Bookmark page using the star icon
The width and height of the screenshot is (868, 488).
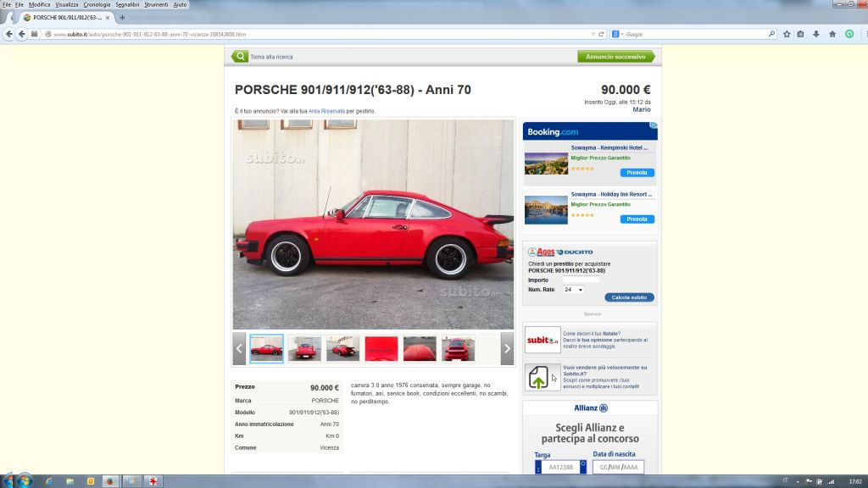[x=787, y=34]
